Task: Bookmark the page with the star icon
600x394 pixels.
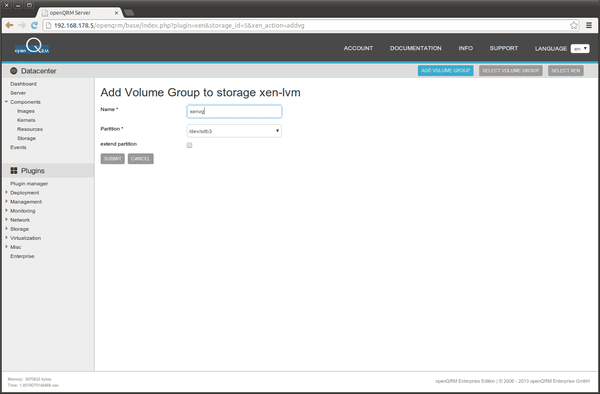Action: tap(574, 25)
